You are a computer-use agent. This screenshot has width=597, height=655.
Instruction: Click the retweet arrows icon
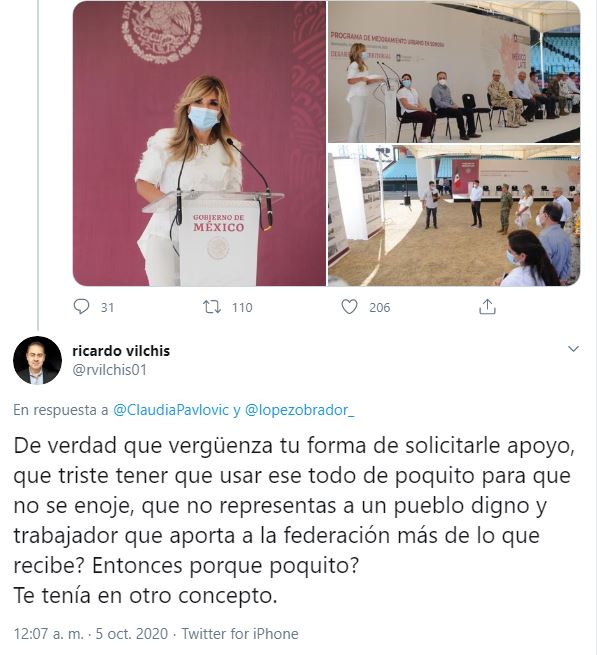coord(212,307)
